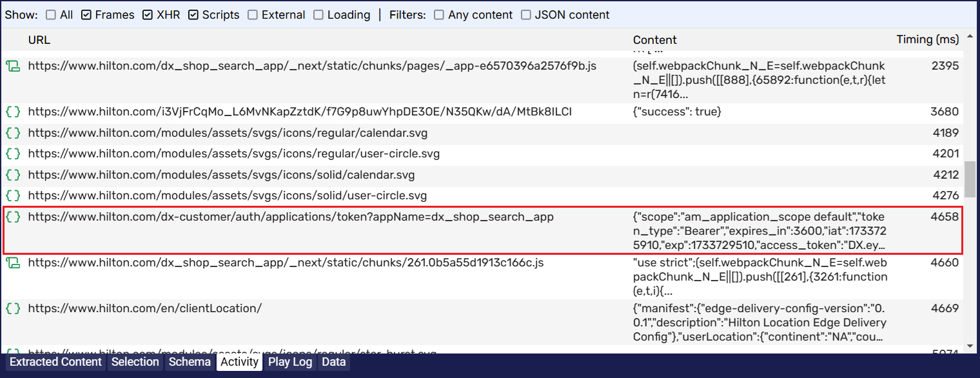Toggle the Scripts checkbox off
Viewport: 980px width, 378px height.
coord(193,15)
